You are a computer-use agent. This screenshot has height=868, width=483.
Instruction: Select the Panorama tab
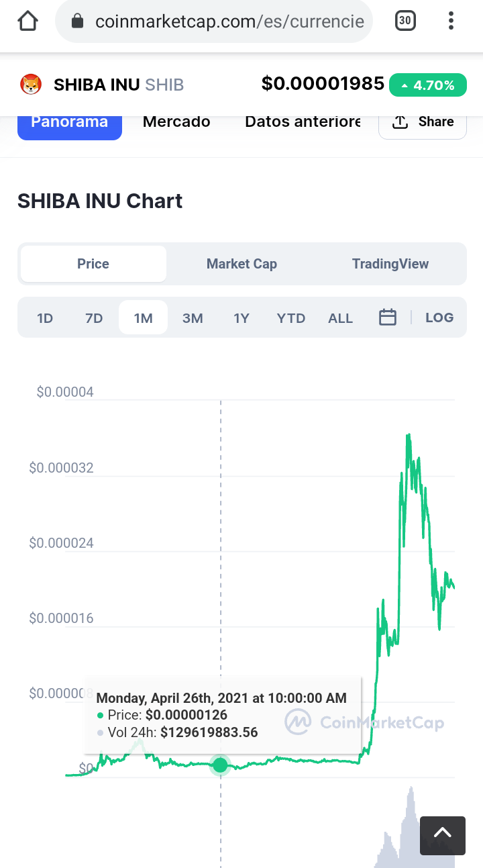(70, 122)
